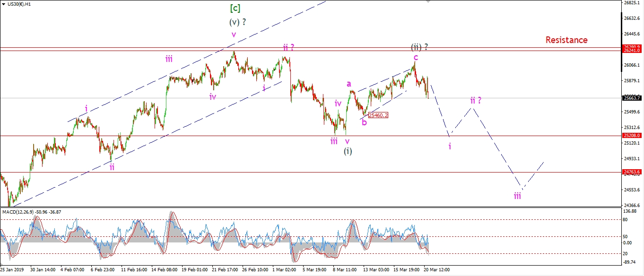Click the chart shift triangle marker at top
The height and width of the screenshot is (276, 644).
(x=429, y=2)
